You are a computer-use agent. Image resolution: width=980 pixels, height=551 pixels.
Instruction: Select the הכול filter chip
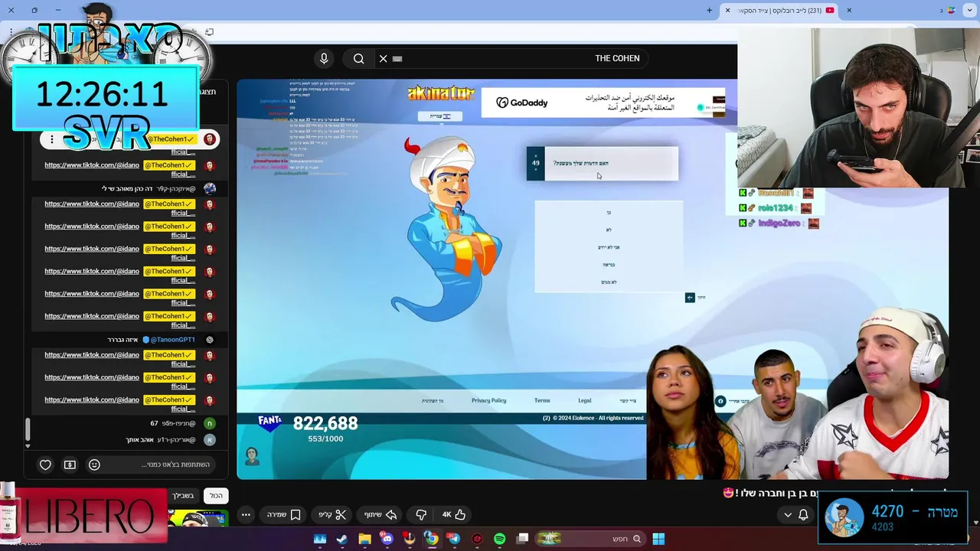click(217, 496)
